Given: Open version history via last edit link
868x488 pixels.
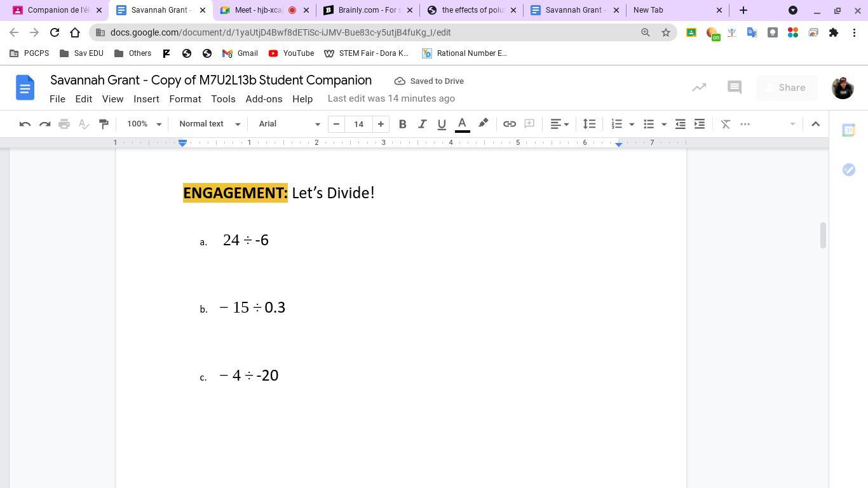Looking at the screenshot, I should pos(391,98).
